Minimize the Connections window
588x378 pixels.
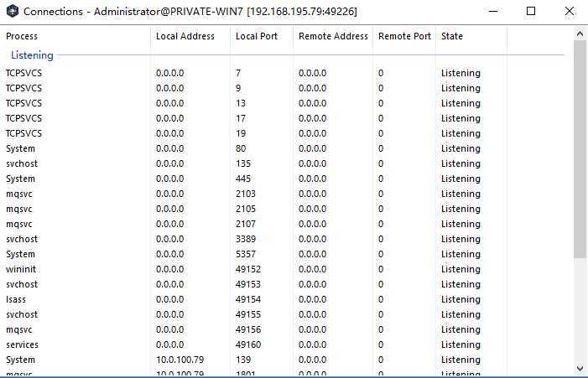coord(493,11)
